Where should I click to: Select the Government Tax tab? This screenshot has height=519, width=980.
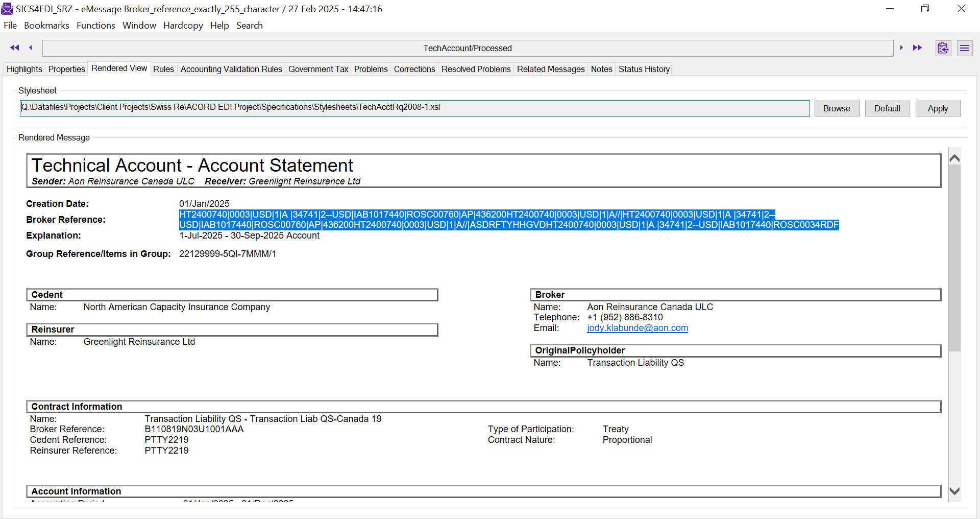[318, 69]
